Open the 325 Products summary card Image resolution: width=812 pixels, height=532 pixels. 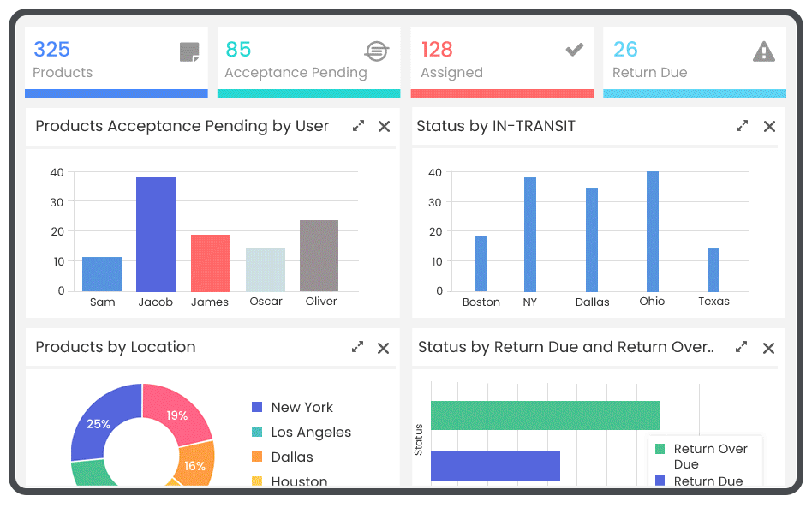point(116,60)
